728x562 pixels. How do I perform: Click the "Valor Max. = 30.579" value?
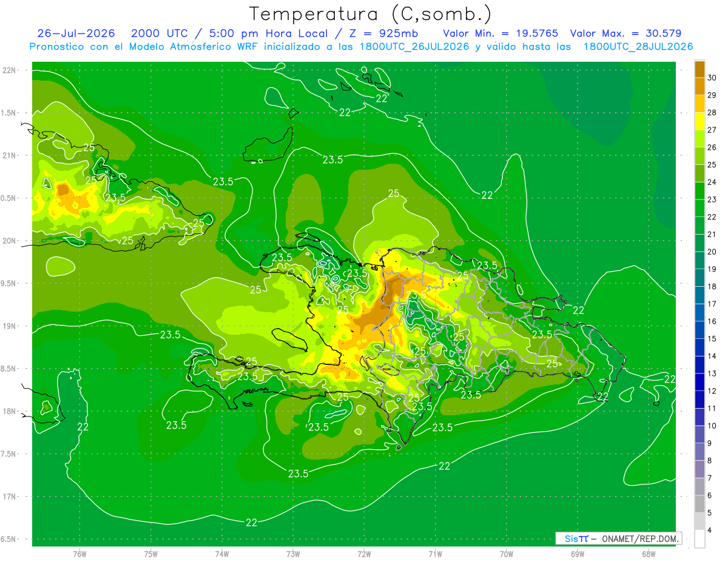625,33
